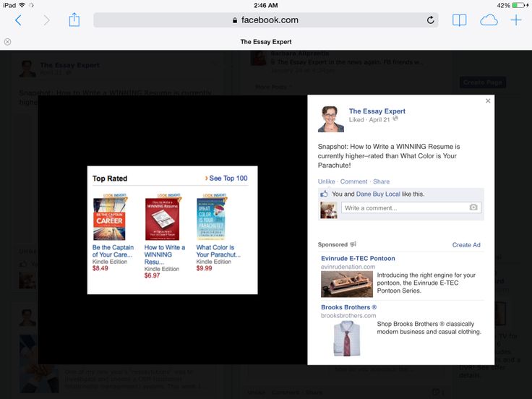Reload the facebook.com page

430,20
